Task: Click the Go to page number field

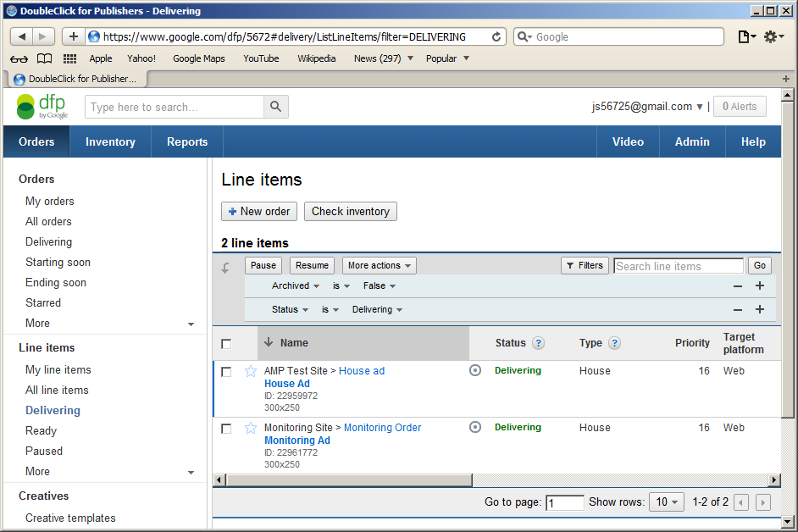Action: [x=565, y=503]
